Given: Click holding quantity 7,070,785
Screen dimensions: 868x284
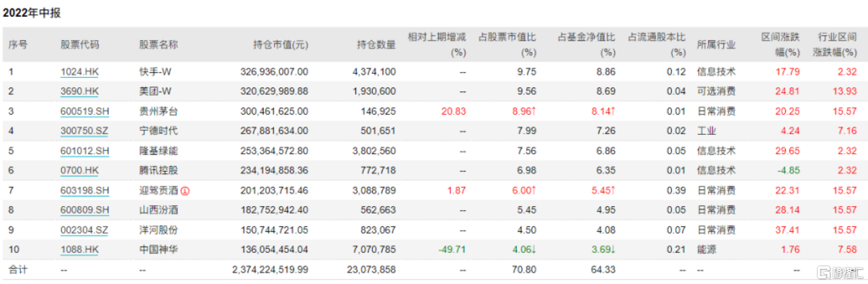Looking at the screenshot, I should tap(374, 250).
